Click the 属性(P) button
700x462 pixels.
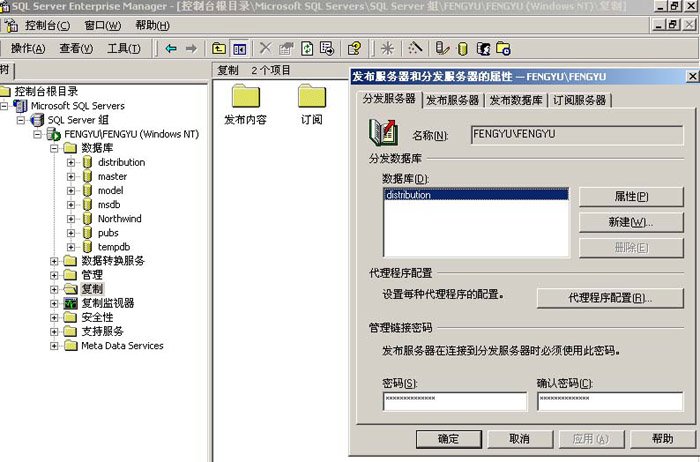(631, 196)
